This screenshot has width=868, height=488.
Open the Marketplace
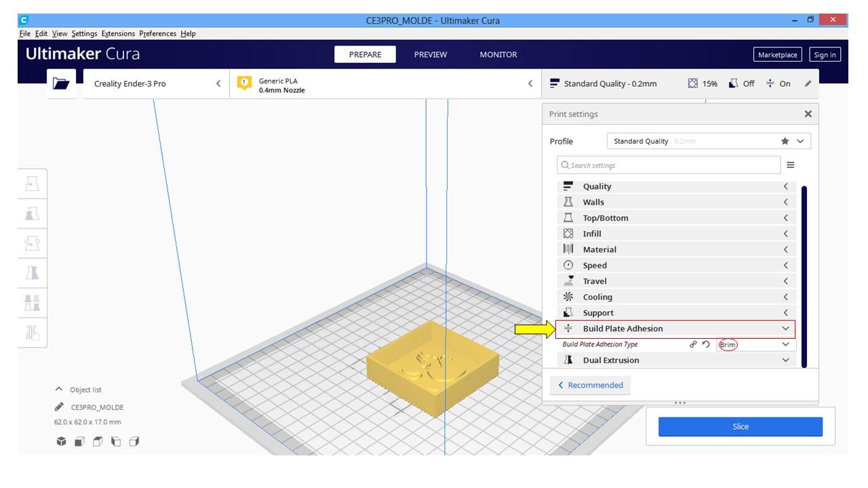[778, 55]
